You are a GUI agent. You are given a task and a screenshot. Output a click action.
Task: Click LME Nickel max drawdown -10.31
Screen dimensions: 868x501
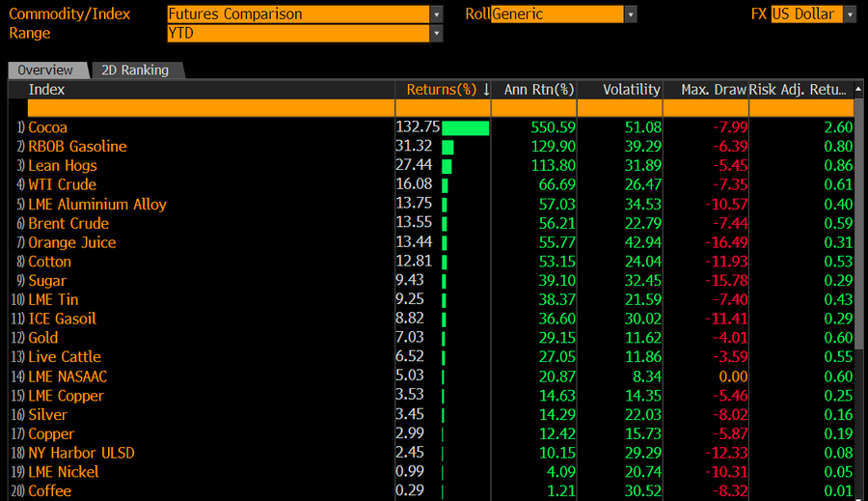(725, 472)
